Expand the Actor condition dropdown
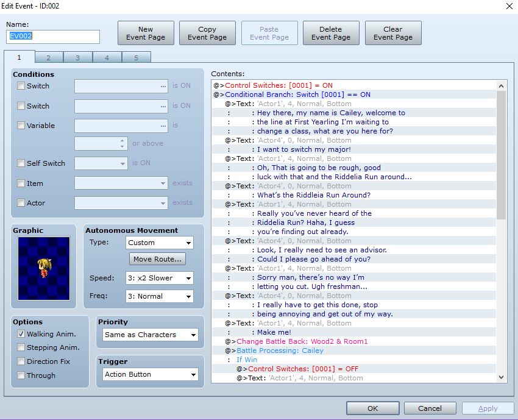The width and height of the screenshot is (518, 420). tap(121, 203)
